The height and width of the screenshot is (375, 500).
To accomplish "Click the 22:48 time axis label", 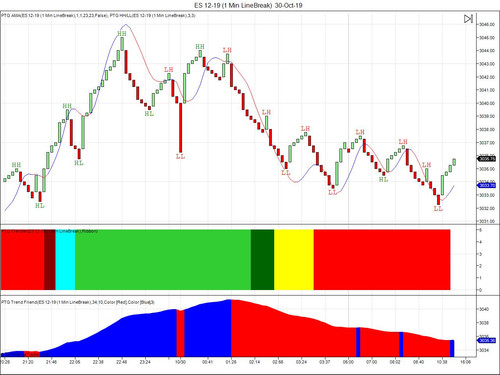I will coord(122,362).
